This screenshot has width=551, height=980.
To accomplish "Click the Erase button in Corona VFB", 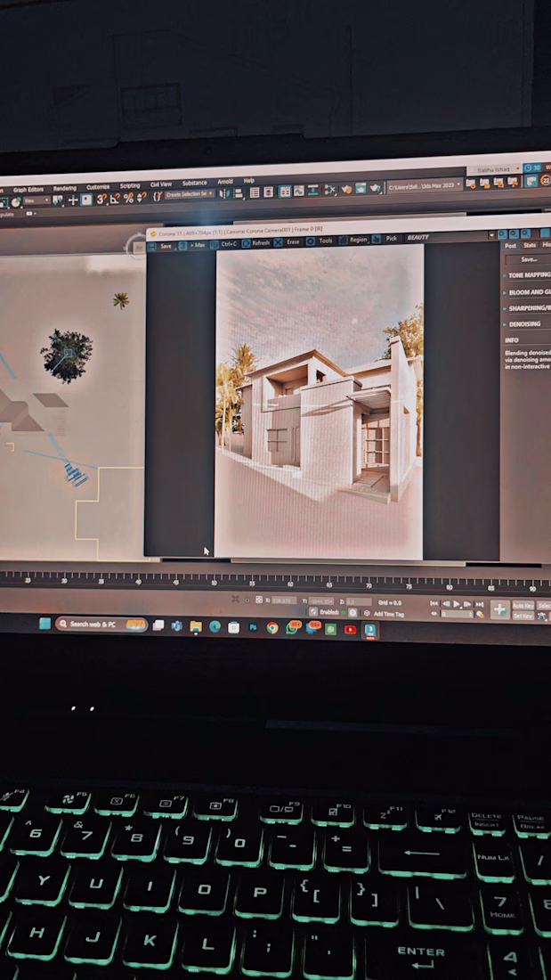I will 288,241.
